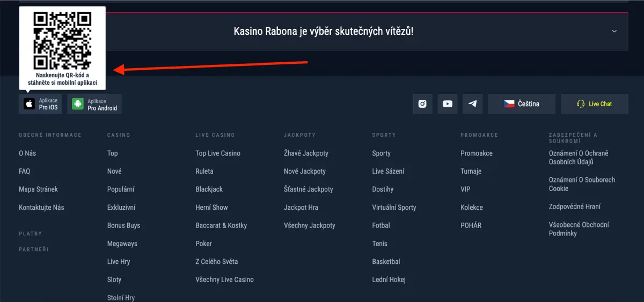Image resolution: width=644 pixels, height=302 pixels.
Task: Download the Pro iOS app
Action: coord(41,104)
